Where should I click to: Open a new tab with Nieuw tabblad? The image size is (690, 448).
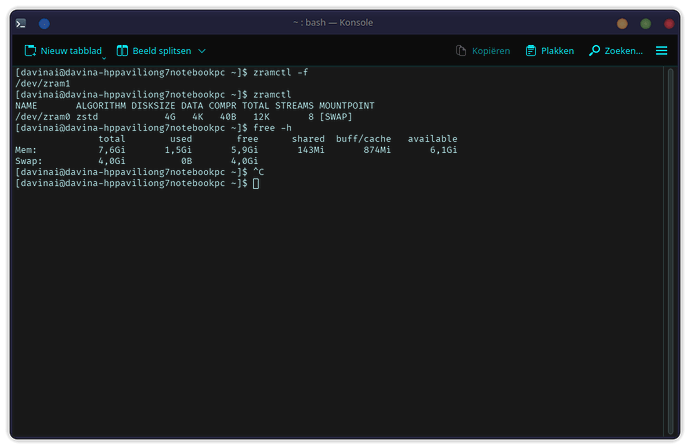point(62,51)
